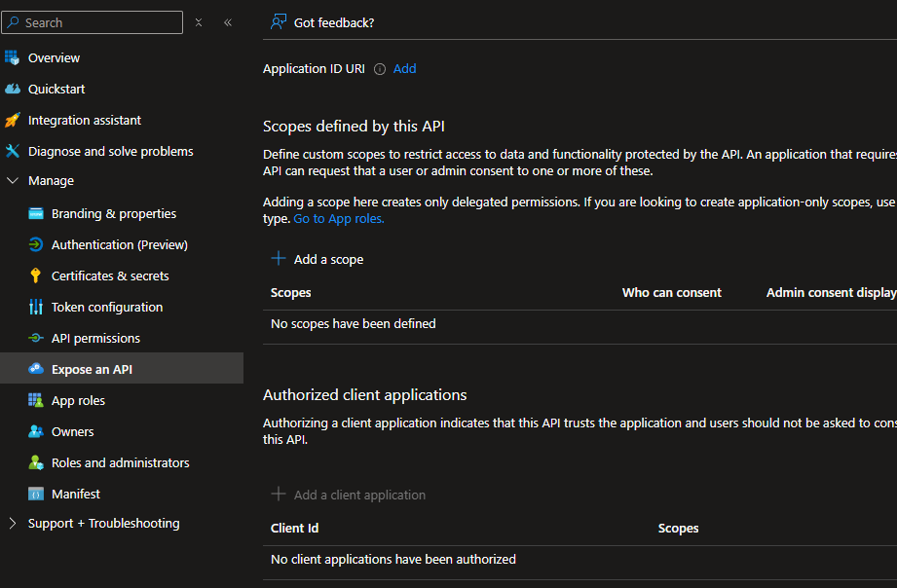Click the Application ID URI label
The image size is (897, 588).
click(314, 69)
